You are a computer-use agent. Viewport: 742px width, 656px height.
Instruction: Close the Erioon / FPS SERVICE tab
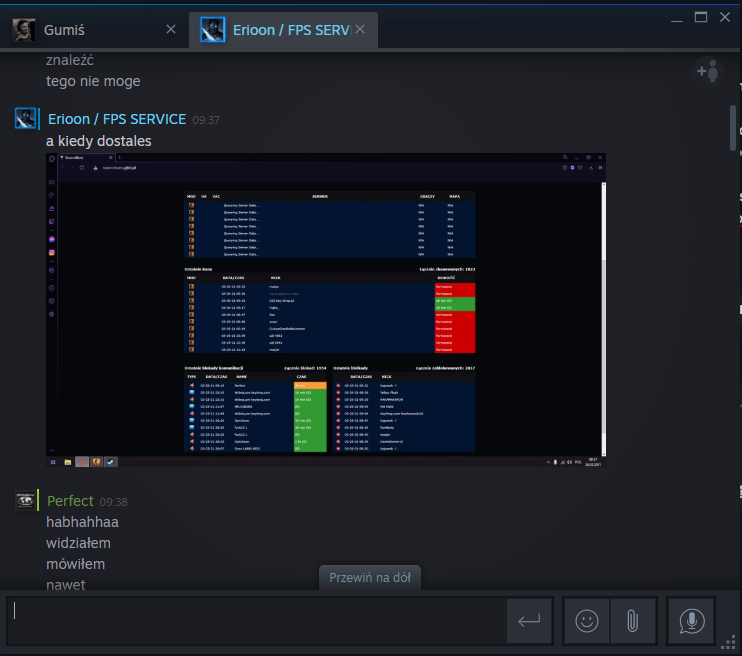pyautogui.click(x=360, y=30)
